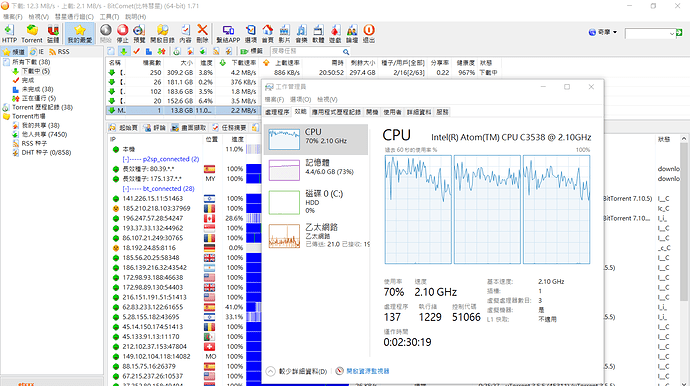
Task: Switch to the RSS tab in left panel
Action: (59, 51)
